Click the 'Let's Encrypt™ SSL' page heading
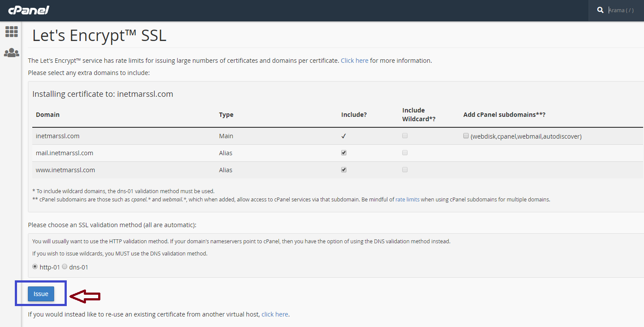This screenshot has height=327, width=644. coord(99,35)
